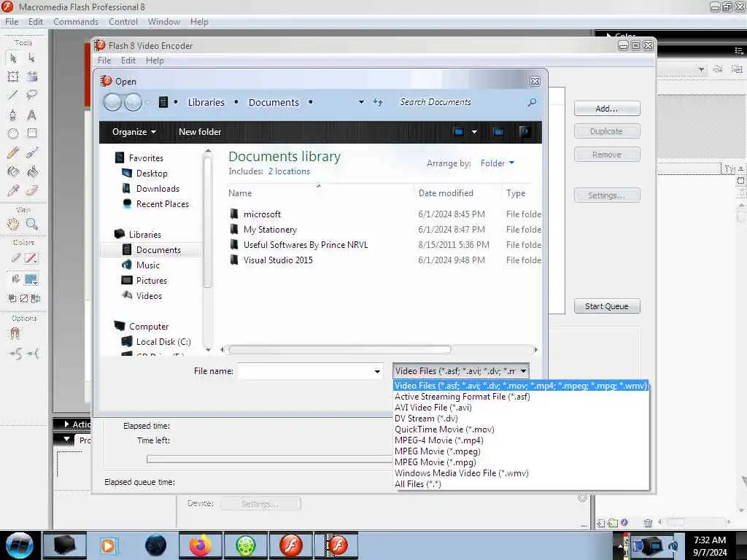Expand the Organize menu
Image resolution: width=747 pixels, height=560 pixels.
(134, 132)
